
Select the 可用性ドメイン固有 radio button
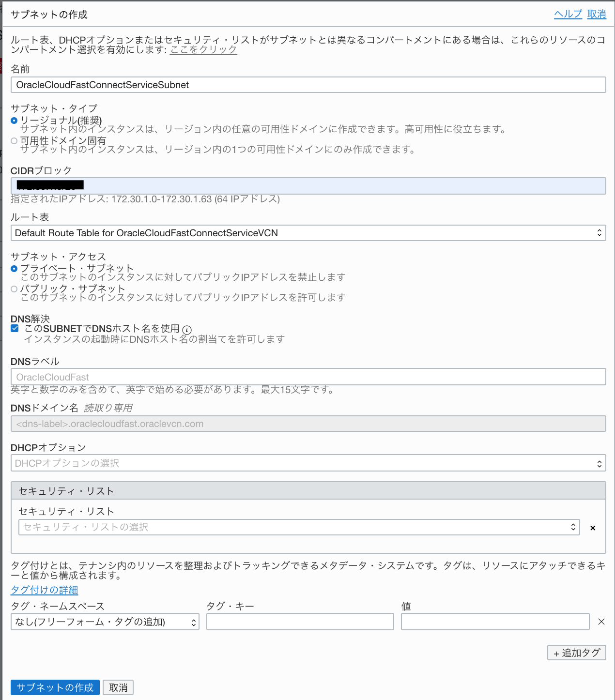click(x=14, y=141)
